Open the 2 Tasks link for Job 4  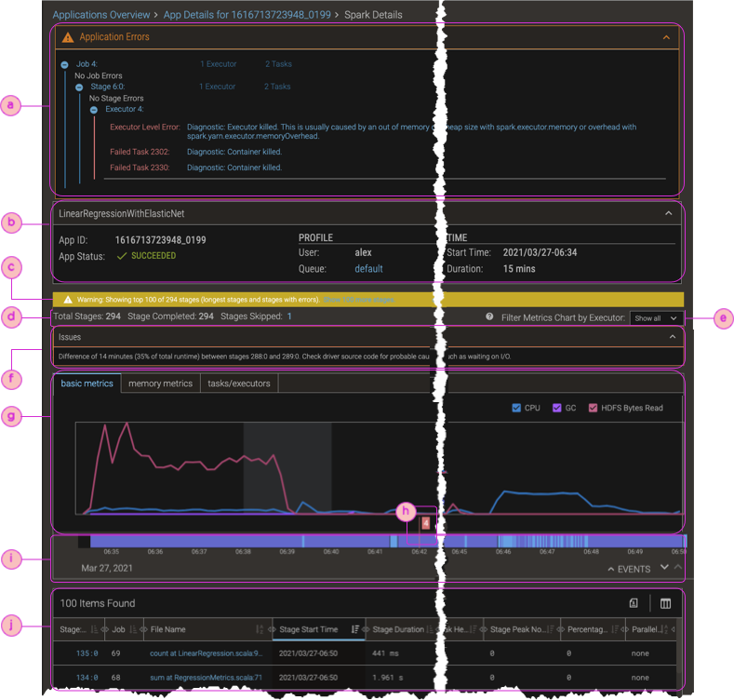click(x=278, y=64)
